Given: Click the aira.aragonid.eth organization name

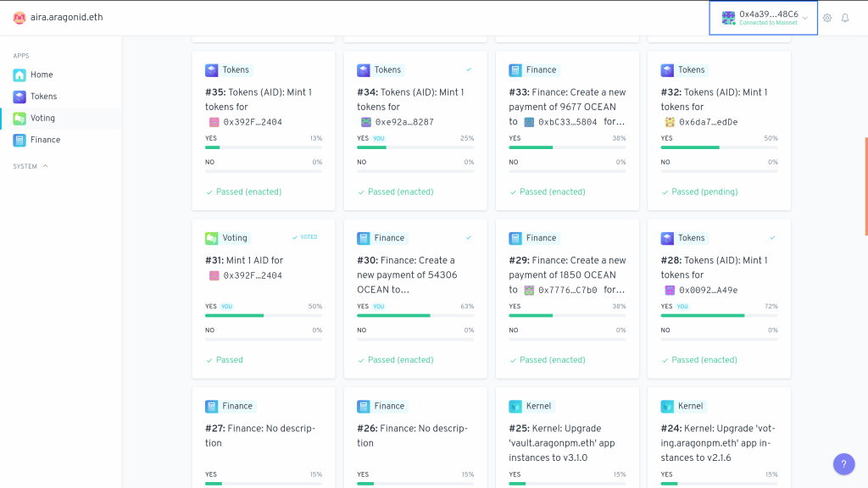Looking at the screenshot, I should click(66, 18).
